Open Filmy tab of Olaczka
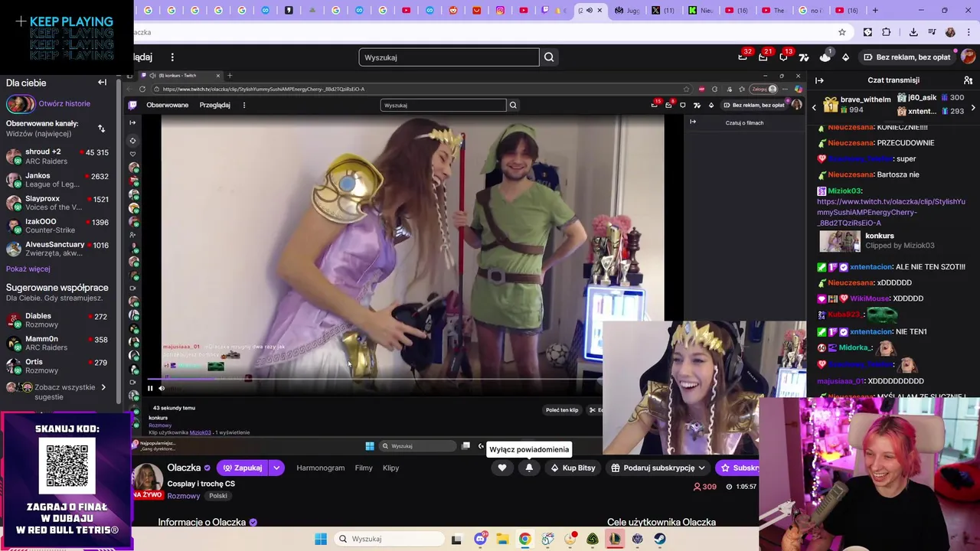This screenshot has height=551, width=980. tap(364, 468)
